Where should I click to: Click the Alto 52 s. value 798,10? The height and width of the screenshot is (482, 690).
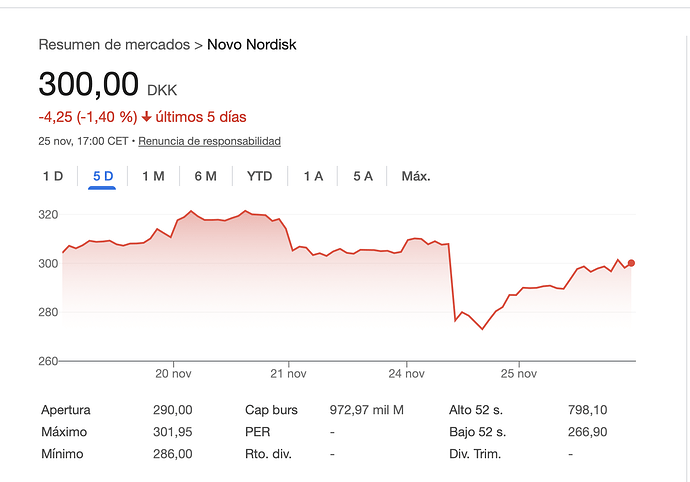[587, 410]
